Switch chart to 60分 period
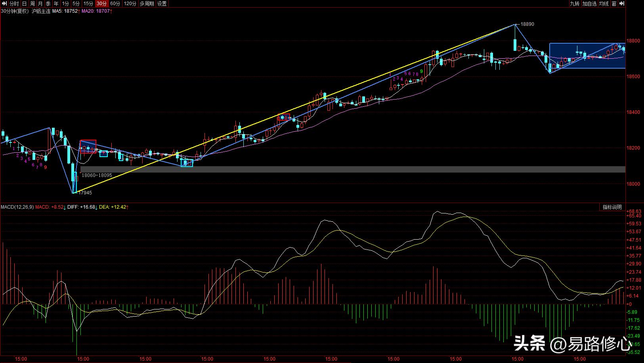 click(x=115, y=4)
